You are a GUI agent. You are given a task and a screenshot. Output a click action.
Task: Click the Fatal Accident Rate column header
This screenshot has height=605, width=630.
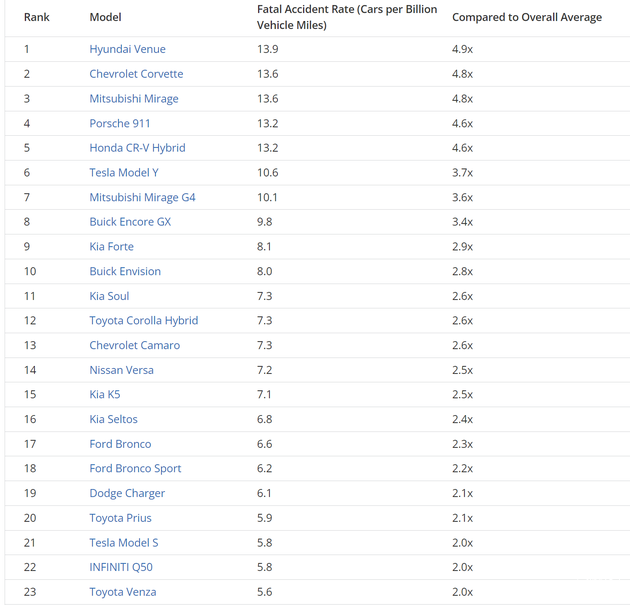pyautogui.click(x=346, y=17)
